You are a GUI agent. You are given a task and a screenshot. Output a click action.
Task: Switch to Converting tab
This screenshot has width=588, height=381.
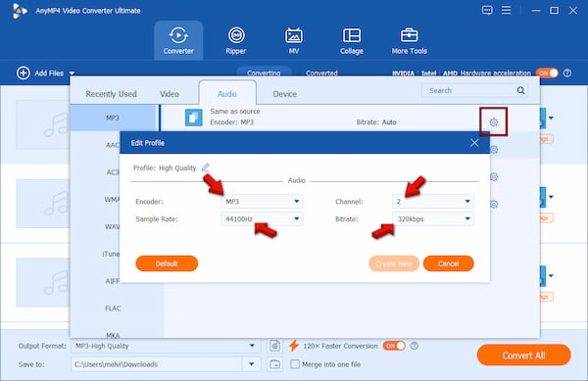pyautogui.click(x=264, y=72)
